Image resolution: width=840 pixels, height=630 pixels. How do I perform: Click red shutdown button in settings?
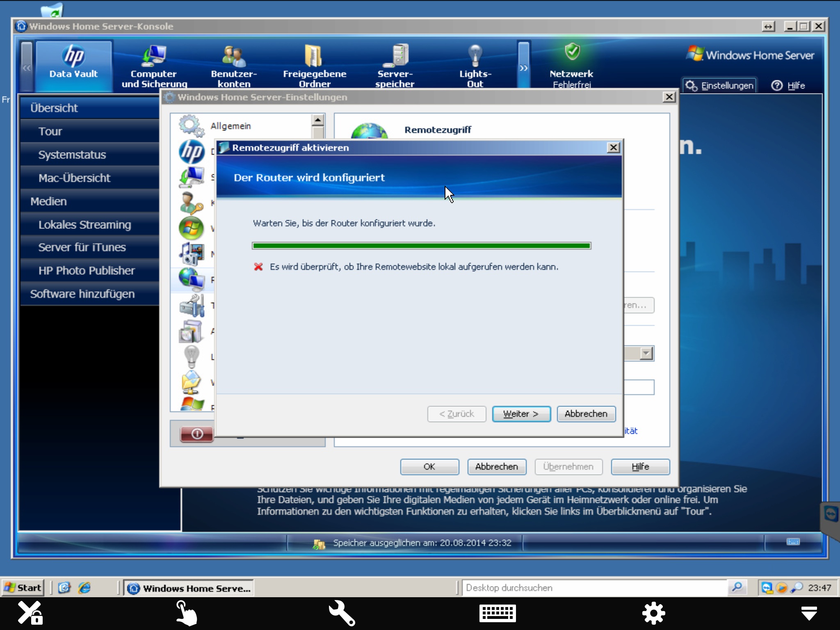[x=197, y=434]
